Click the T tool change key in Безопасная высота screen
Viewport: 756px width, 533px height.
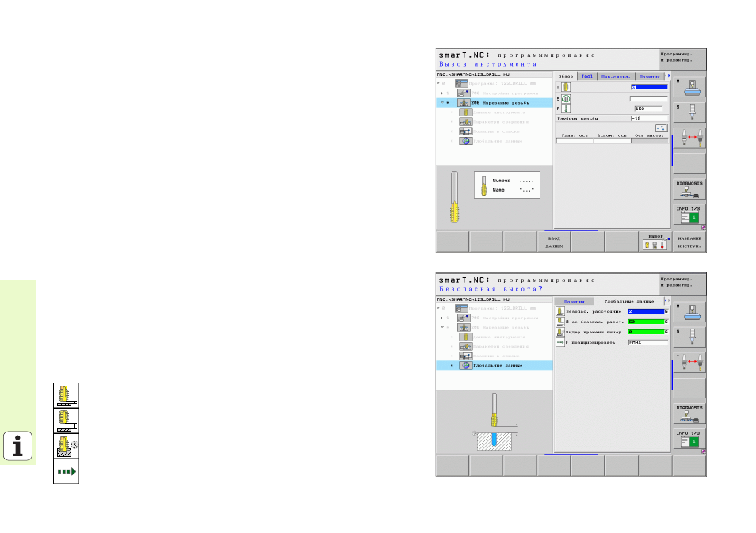coord(689,363)
